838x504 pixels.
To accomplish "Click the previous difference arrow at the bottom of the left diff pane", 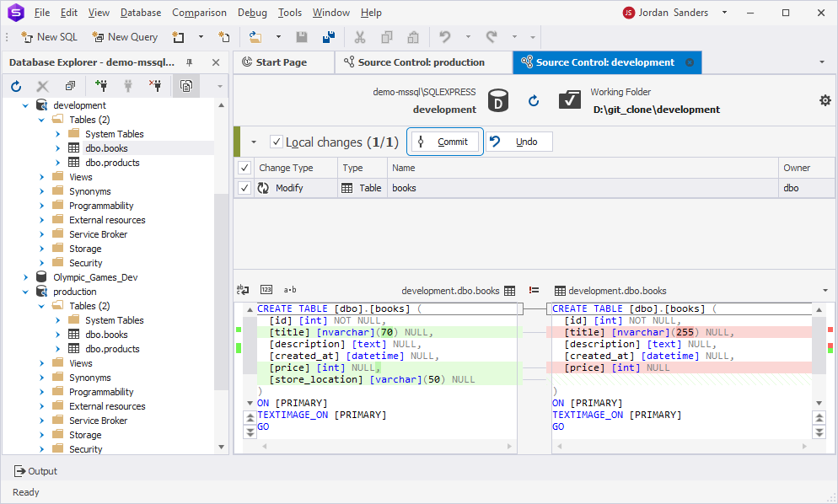I will pyautogui.click(x=250, y=417).
